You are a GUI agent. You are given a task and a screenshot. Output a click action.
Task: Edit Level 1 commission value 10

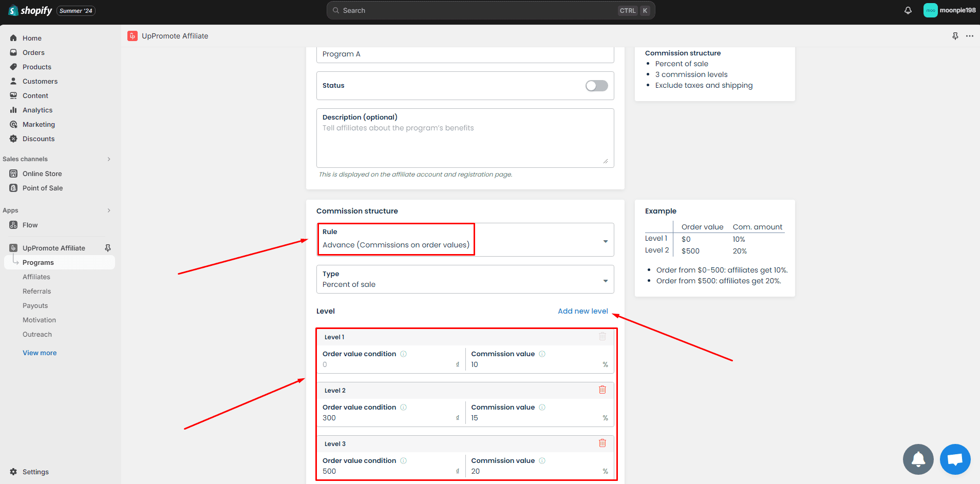539,364
